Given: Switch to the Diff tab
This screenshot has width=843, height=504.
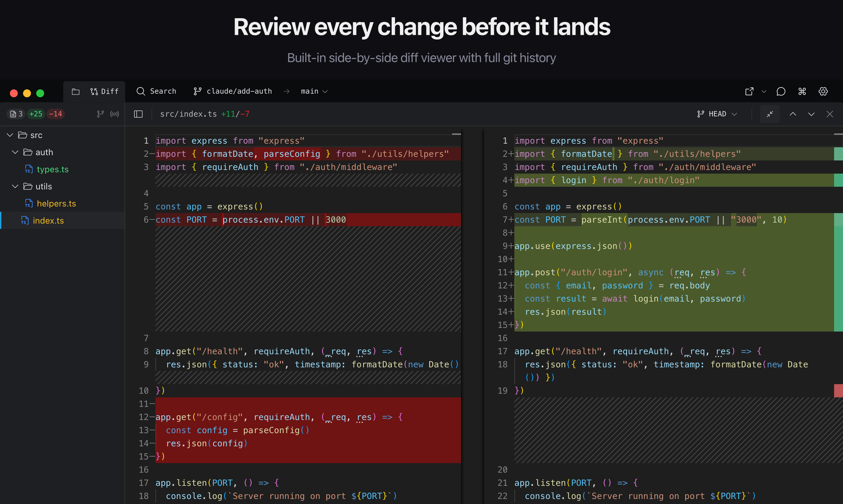Looking at the screenshot, I should coord(105,92).
